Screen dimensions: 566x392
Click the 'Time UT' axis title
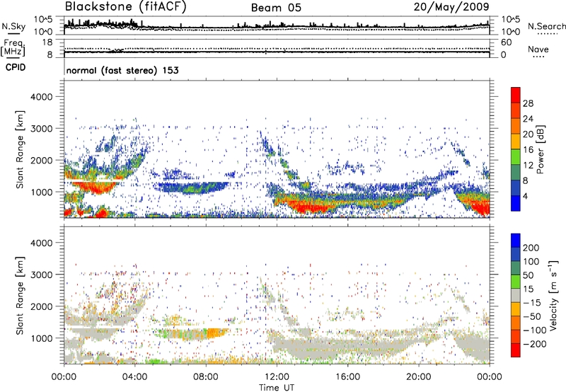277,388
